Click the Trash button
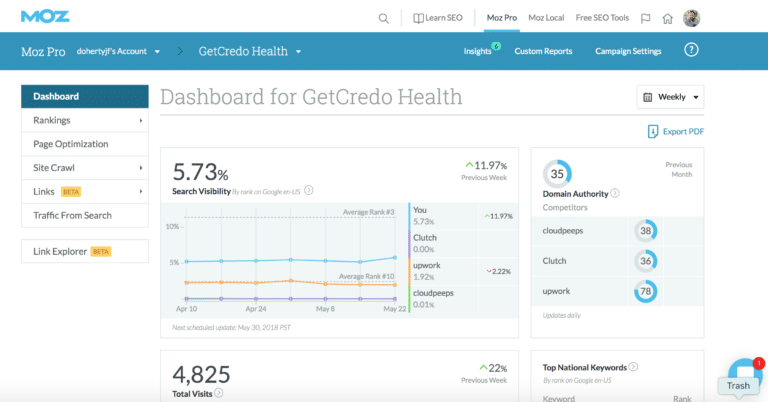Viewport: 768px width, 402px height. coord(738,386)
